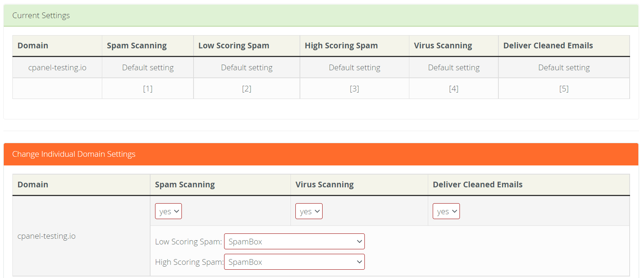Click the High Scoring Spam field label
The height and width of the screenshot is (278, 644).
(189, 262)
